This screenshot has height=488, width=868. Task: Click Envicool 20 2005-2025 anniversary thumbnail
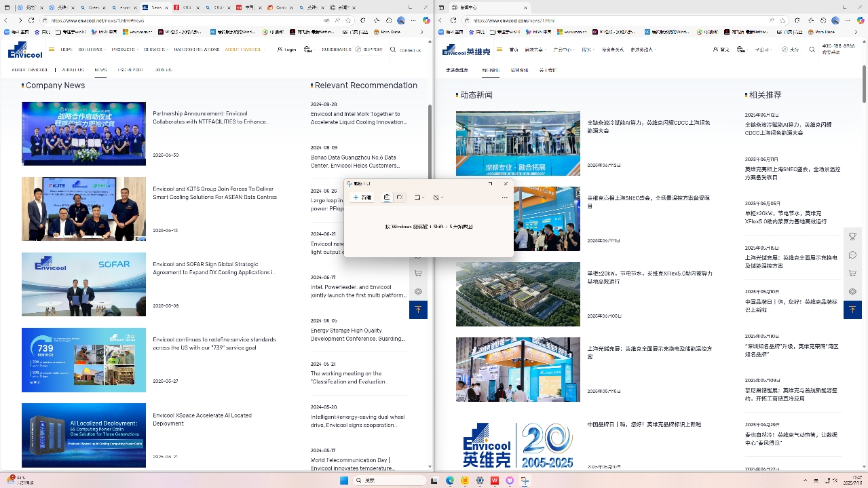tap(518, 445)
